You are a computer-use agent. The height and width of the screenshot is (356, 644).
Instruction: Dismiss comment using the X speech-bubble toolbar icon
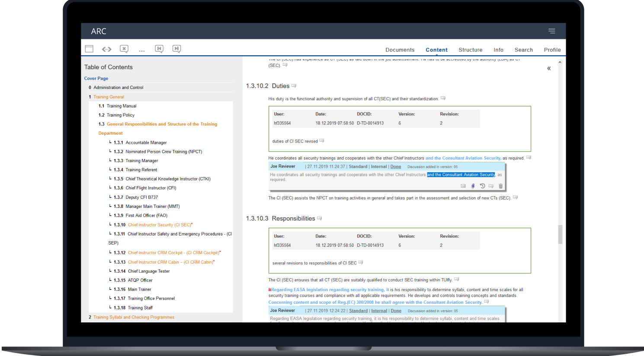tap(124, 48)
